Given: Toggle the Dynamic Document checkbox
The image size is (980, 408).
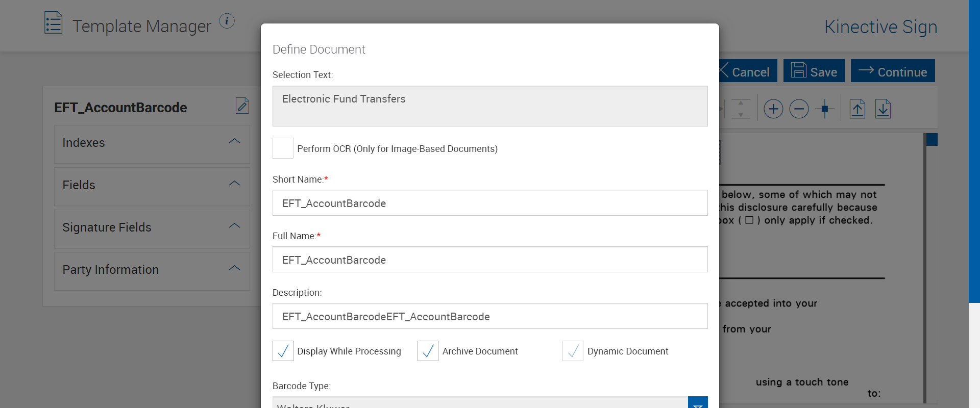Looking at the screenshot, I should pos(573,351).
